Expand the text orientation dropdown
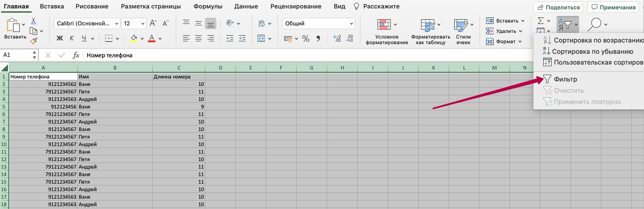Screen dimensions: 644x209 (x=239, y=23)
